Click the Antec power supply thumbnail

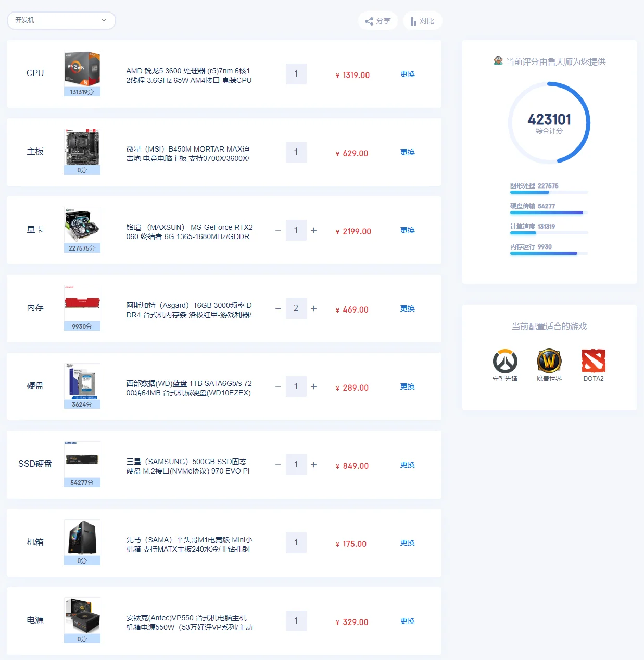click(x=82, y=616)
